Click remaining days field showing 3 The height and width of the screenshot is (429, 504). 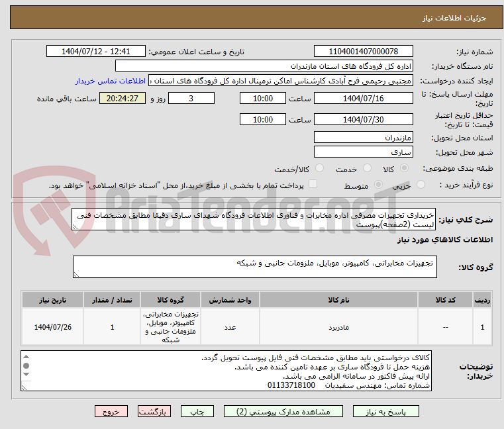[191, 99]
